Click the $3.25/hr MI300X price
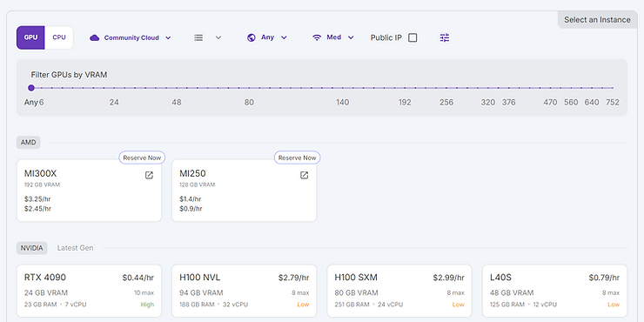Viewport: 644px width, 322px height. pyautogui.click(x=37, y=199)
